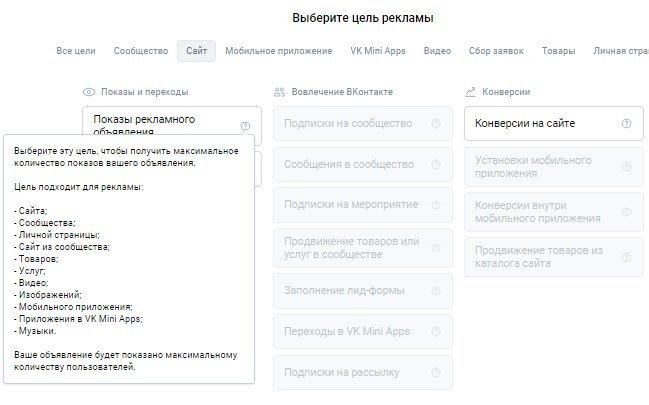The image size is (649, 405).
Task: Click help icon beside Конверсии на сайте
Action: tap(626, 124)
